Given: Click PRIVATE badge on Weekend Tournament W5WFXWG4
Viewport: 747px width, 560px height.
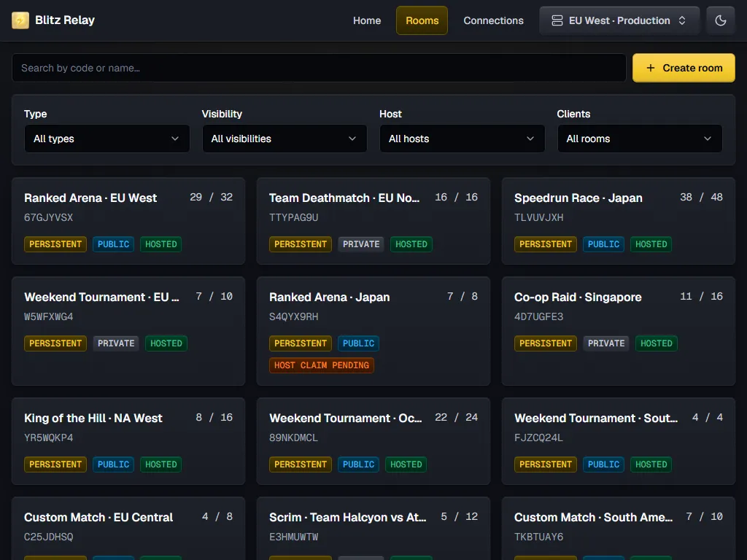Looking at the screenshot, I should tap(116, 343).
